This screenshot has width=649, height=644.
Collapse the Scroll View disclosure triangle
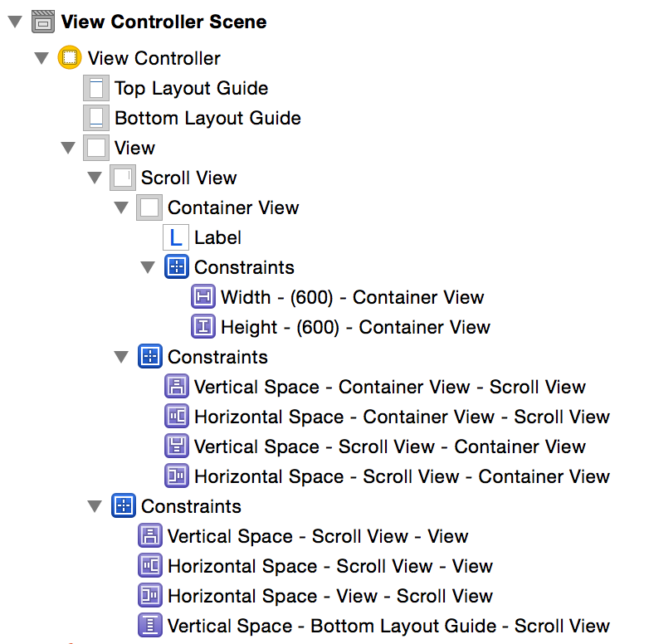[95, 178]
